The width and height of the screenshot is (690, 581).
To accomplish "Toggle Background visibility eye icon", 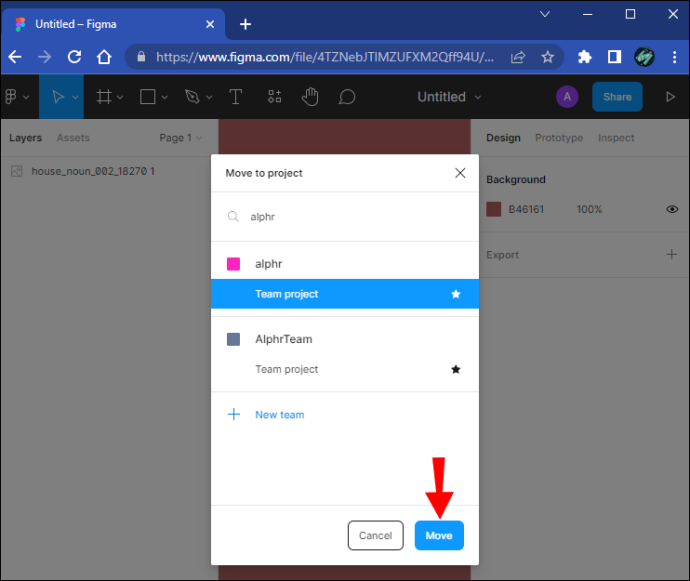I will click(x=672, y=209).
